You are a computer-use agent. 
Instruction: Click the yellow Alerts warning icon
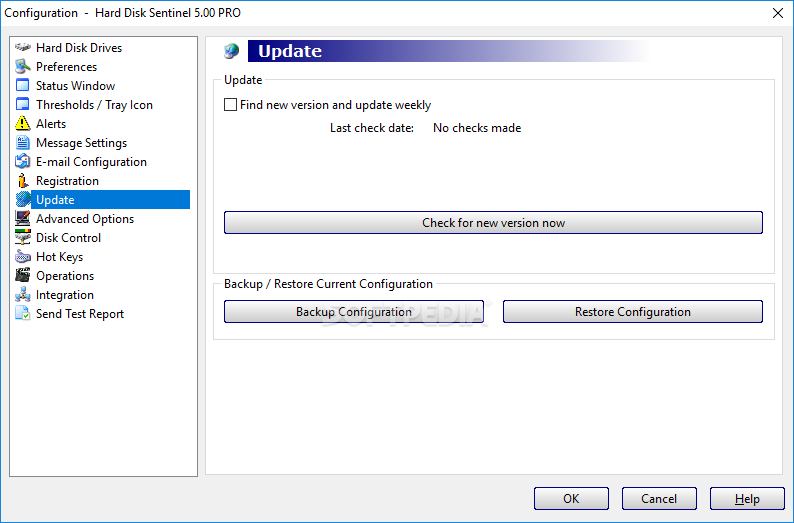click(22, 124)
